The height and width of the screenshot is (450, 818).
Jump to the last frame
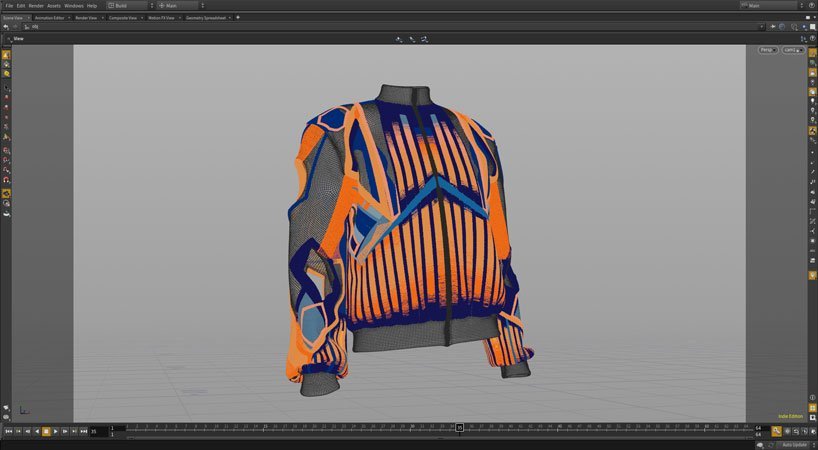point(83,431)
